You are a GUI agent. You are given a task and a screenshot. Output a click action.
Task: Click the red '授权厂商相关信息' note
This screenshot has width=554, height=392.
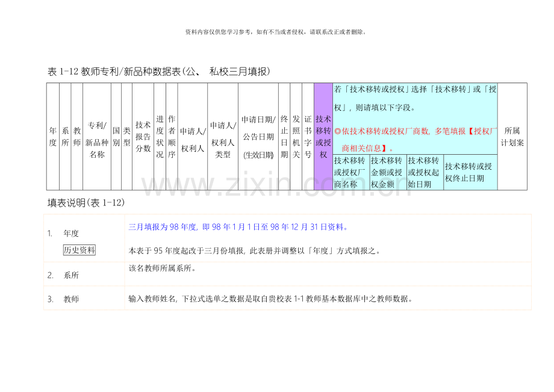click(x=415, y=140)
